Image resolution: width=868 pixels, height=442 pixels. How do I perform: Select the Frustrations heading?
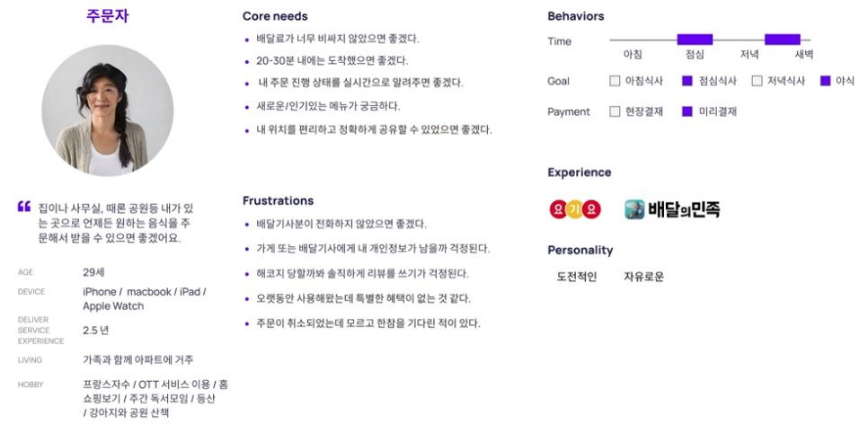[278, 200]
